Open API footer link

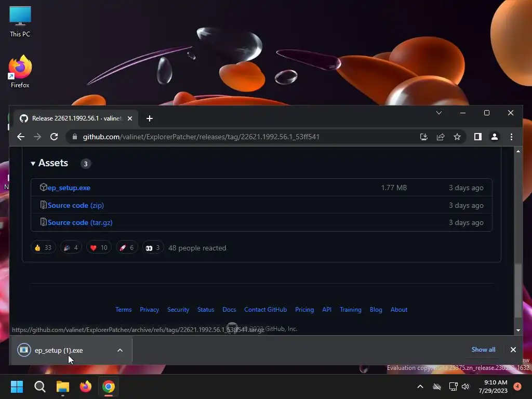coord(327,310)
